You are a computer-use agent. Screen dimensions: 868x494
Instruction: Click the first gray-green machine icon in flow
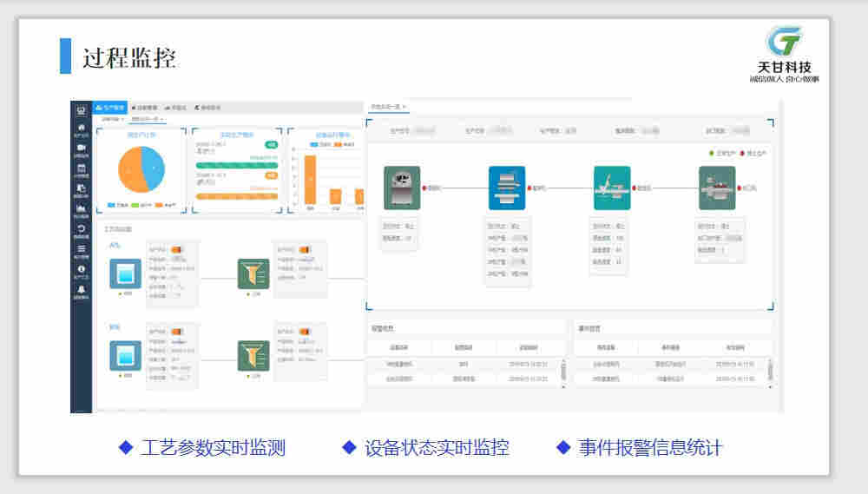click(402, 188)
